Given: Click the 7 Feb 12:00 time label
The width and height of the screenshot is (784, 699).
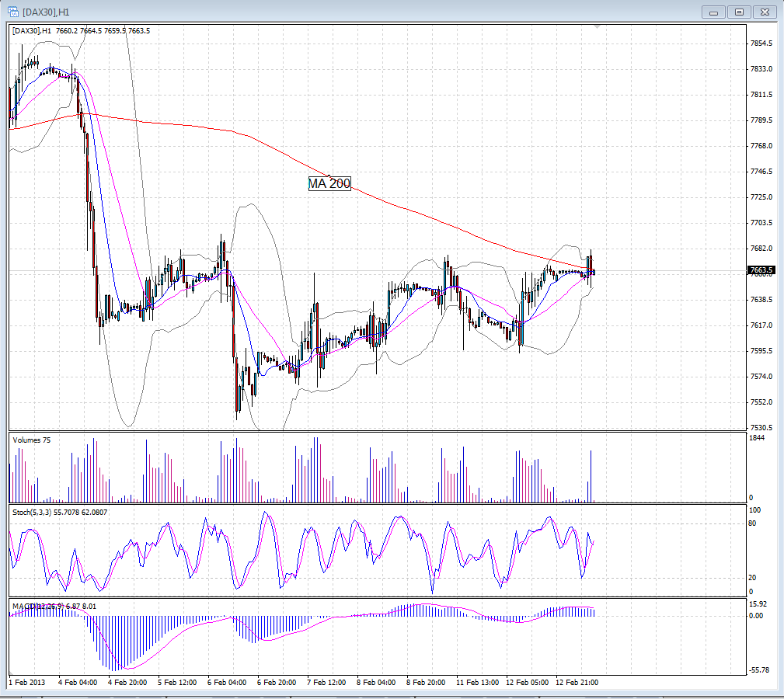Looking at the screenshot, I should [x=326, y=682].
